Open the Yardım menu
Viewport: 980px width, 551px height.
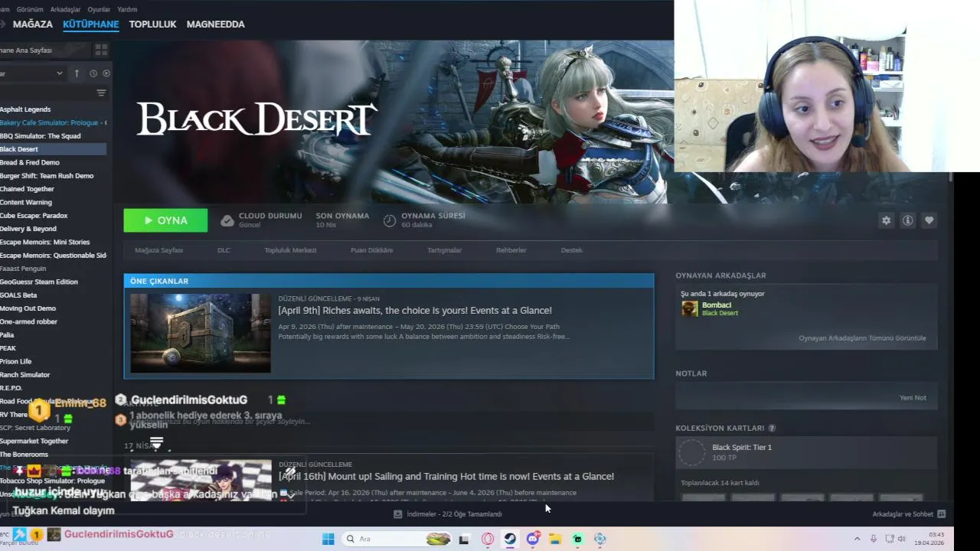coord(127,9)
